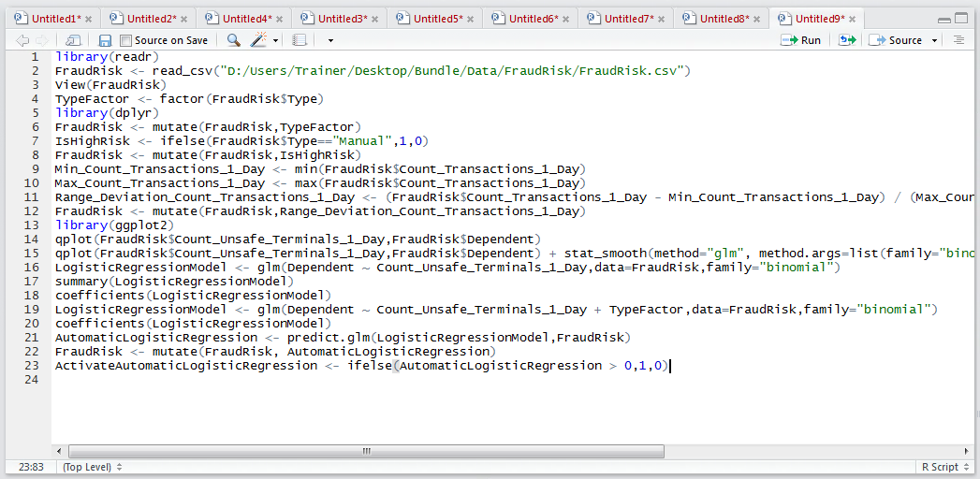
Task: Toggle the Source on Save checkbox
Action: click(125, 40)
